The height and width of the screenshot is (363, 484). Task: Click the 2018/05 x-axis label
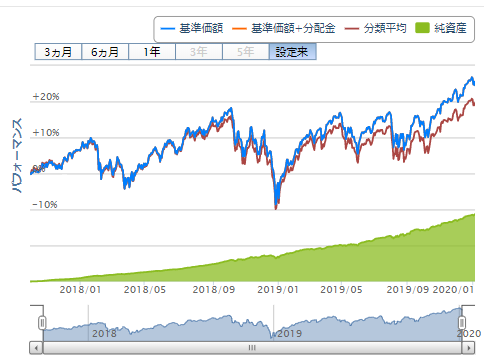pos(145,289)
